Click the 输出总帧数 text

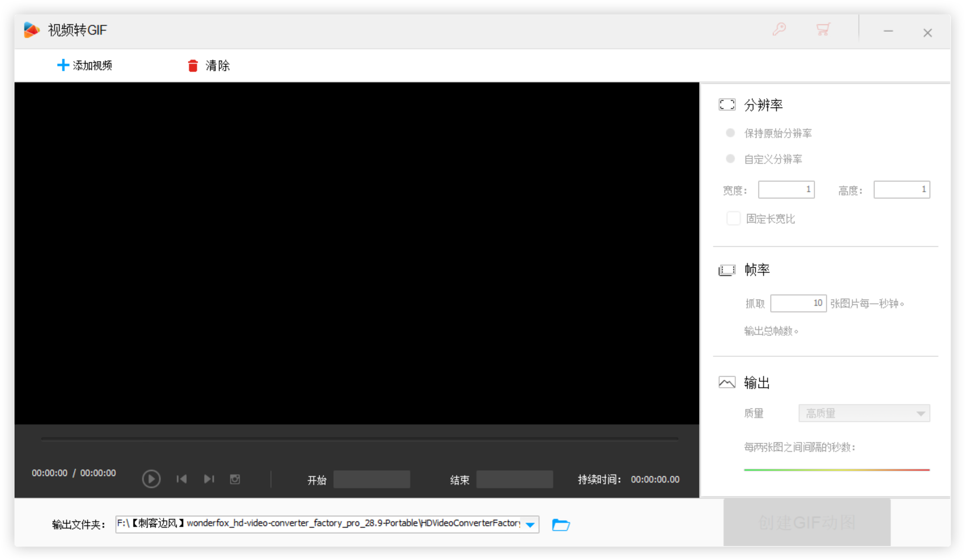point(771,331)
